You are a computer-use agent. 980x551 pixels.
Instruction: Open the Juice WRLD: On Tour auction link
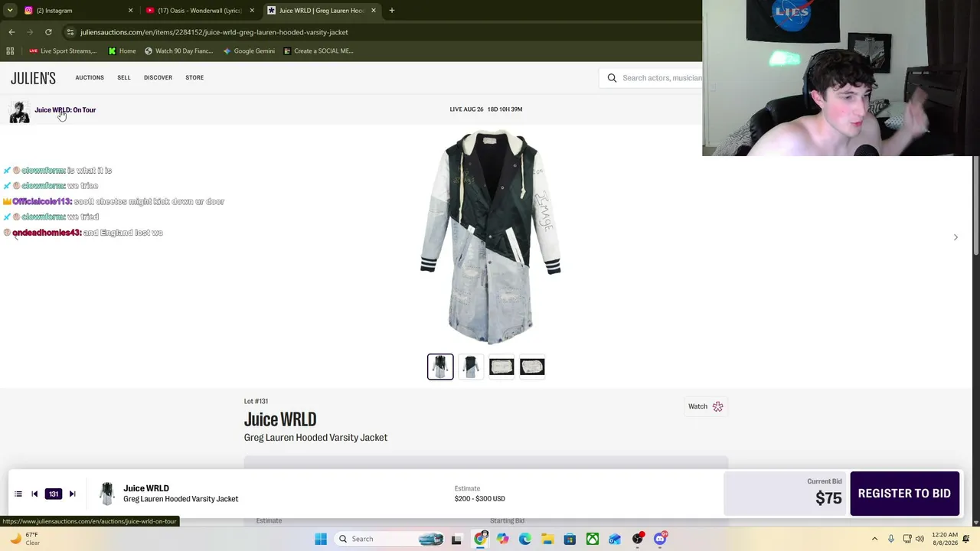[x=65, y=109]
